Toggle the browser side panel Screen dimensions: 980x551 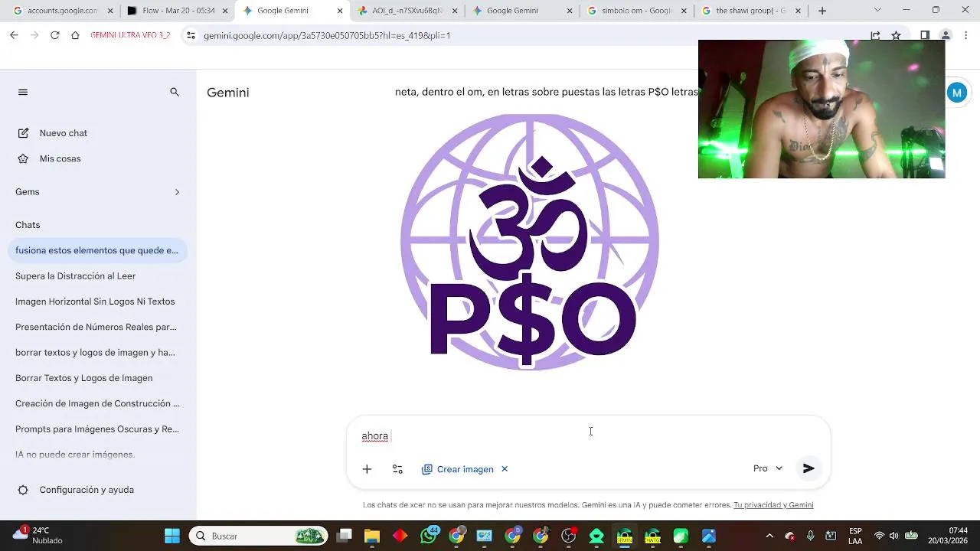tap(925, 35)
